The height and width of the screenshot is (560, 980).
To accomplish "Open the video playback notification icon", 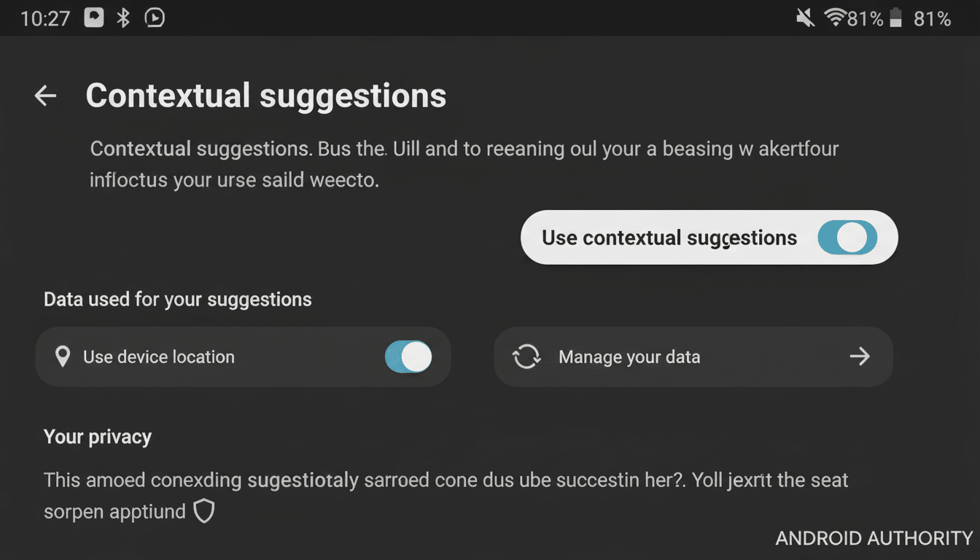I will (x=154, y=17).
